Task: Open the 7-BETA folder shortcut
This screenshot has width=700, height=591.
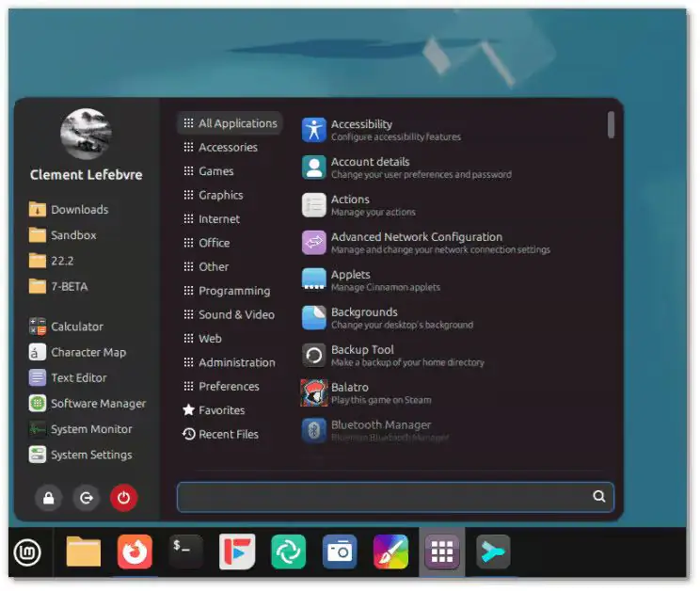Action: pyautogui.click(x=69, y=286)
